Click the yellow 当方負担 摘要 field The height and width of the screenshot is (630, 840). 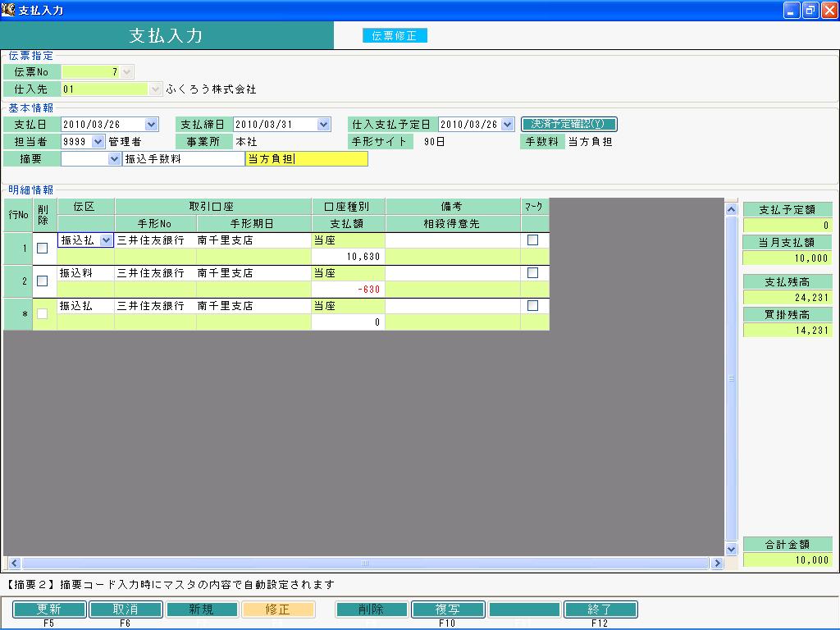pyautogui.click(x=307, y=158)
